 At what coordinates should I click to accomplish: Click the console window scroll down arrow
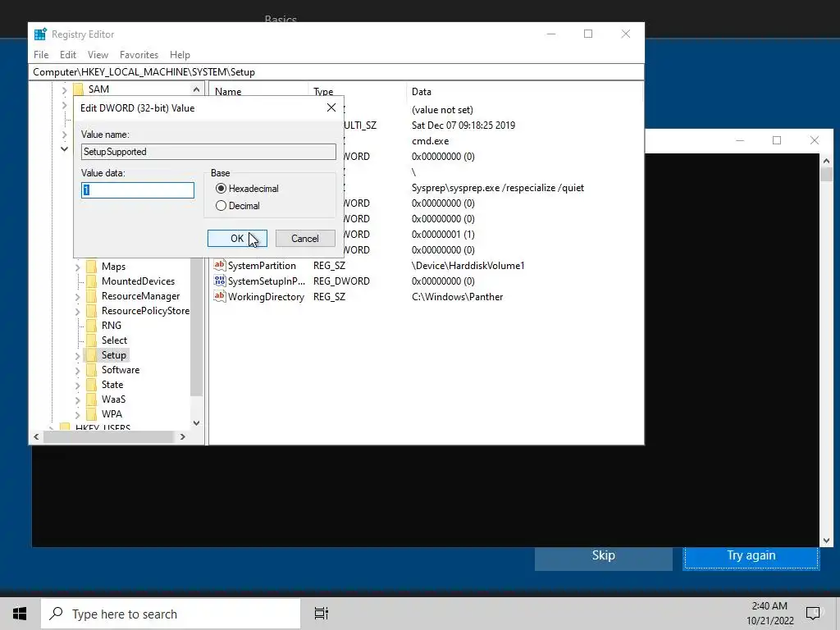826,541
